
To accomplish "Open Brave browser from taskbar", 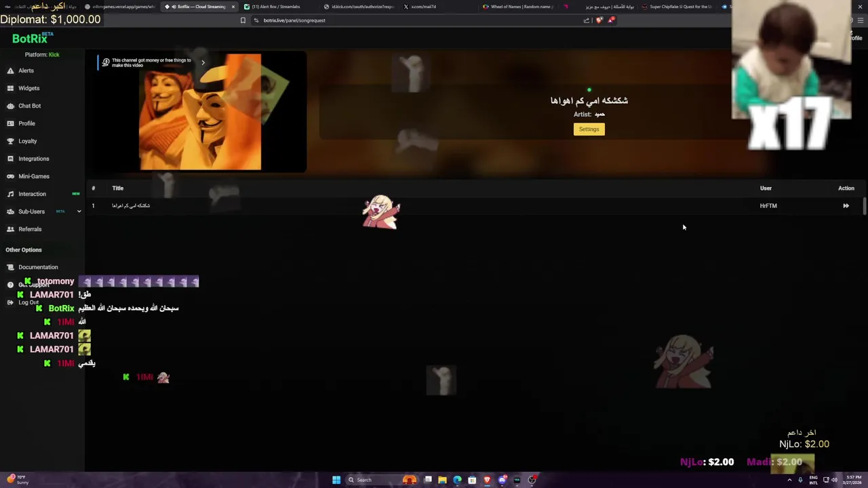I will [x=487, y=480].
